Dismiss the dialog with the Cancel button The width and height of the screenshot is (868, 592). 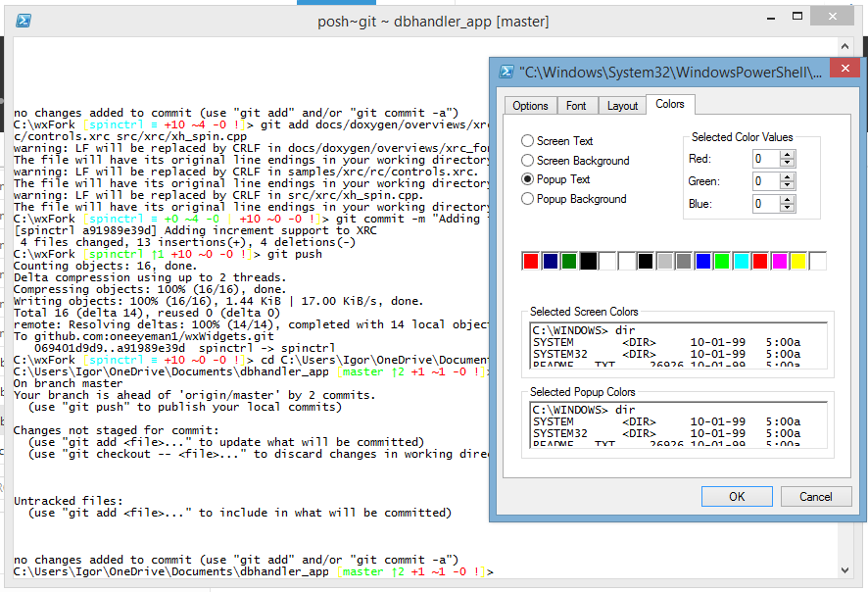tap(815, 496)
